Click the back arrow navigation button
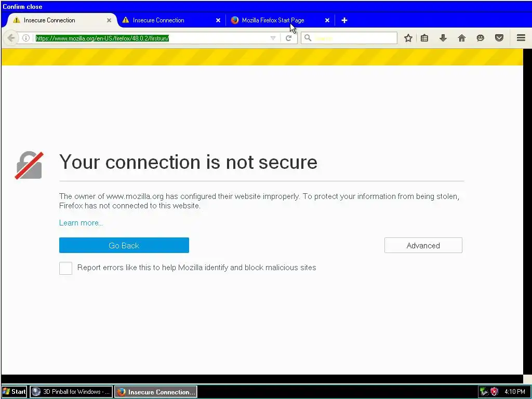Viewport: 532px width, 399px height. pyautogui.click(x=10, y=37)
